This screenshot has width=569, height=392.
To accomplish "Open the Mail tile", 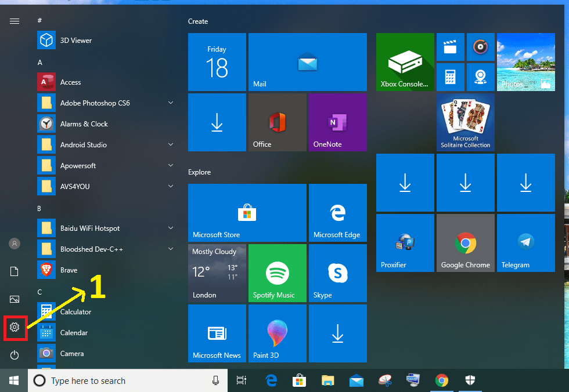I will pyautogui.click(x=308, y=62).
